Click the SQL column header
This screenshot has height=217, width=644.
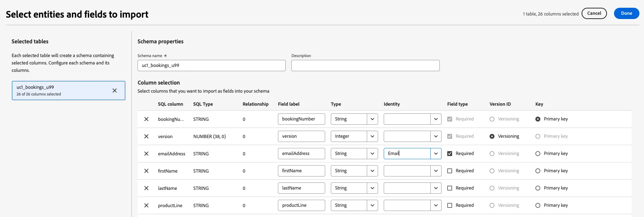[x=170, y=104]
